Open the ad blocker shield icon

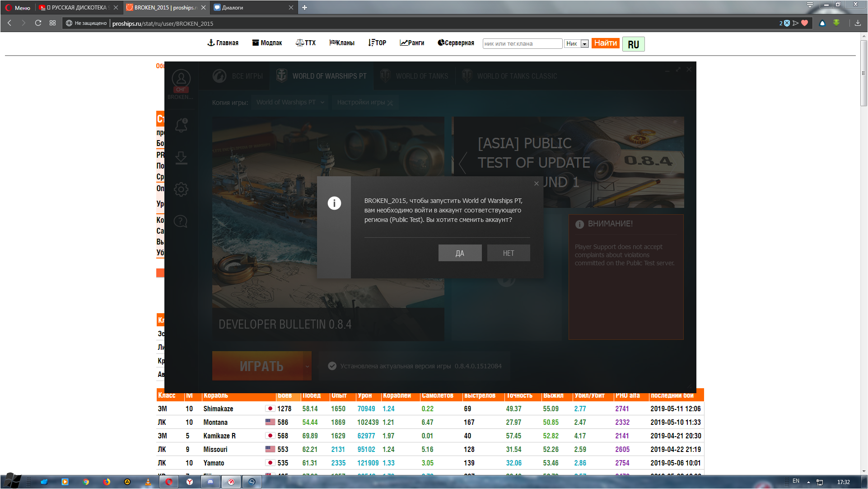tap(787, 23)
